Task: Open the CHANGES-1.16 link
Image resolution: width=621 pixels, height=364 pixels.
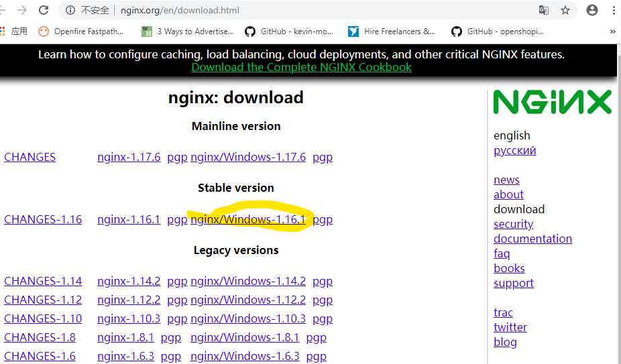Action: click(x=43, y=219)
